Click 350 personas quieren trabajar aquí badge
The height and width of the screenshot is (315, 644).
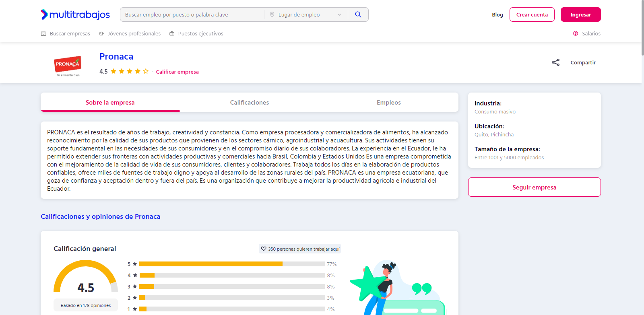300,249
